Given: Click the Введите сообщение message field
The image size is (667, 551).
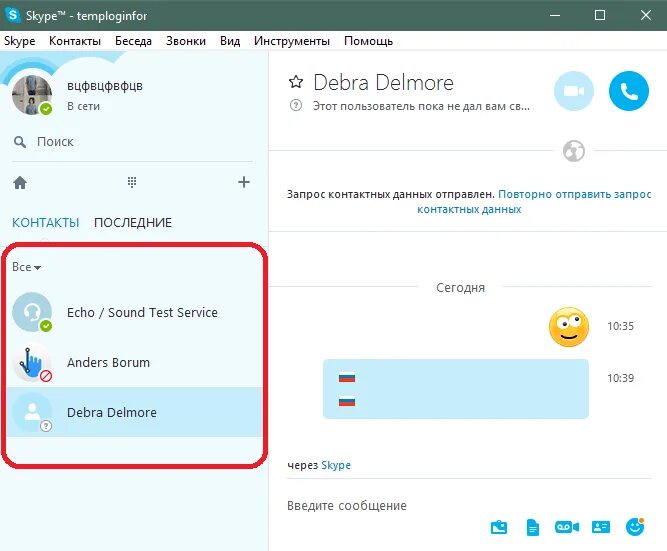Looking at the screenshot, I should coord(469,505).
